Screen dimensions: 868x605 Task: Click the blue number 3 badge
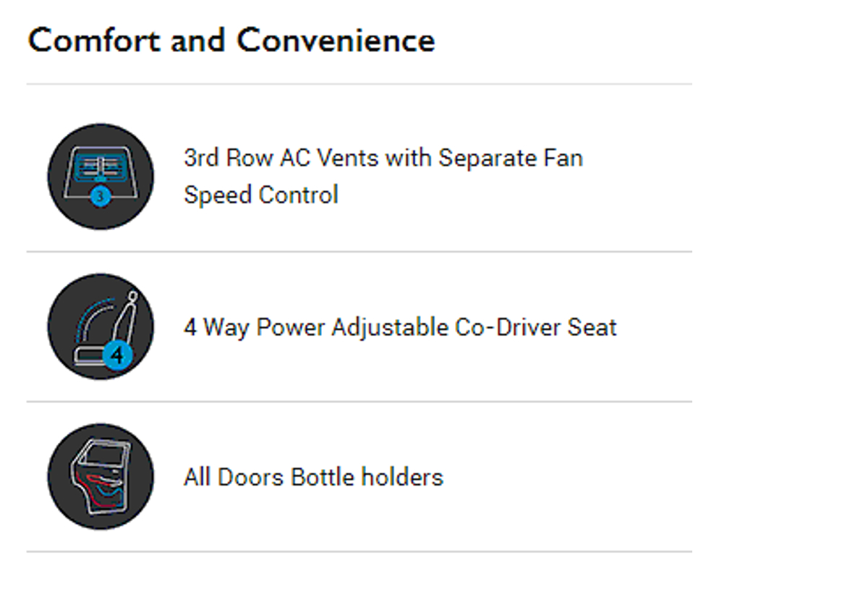[101, 196]
